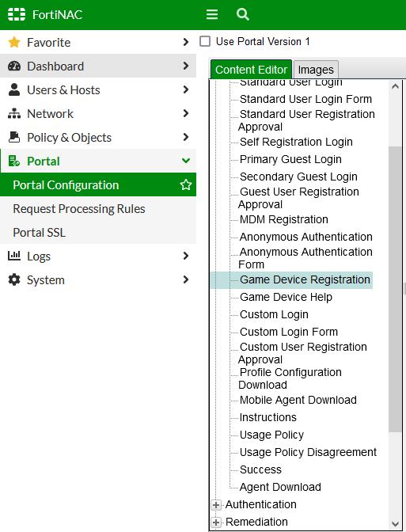Open Request Processing Rules menu item

tap(98, 209)
